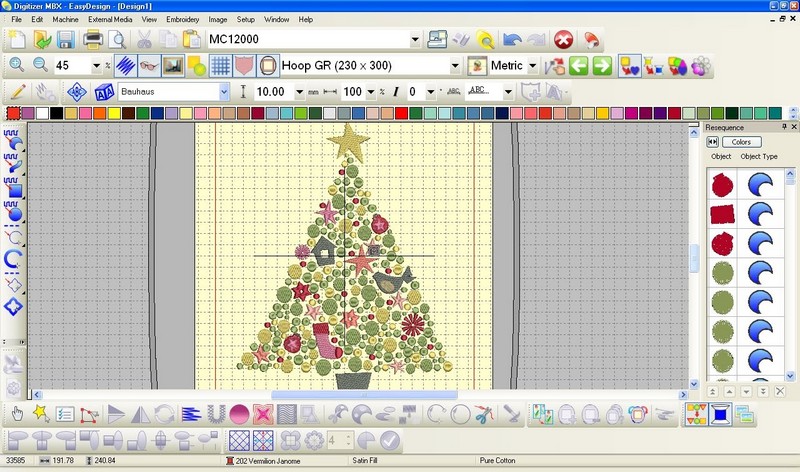Screen dimensions: 800x472
Task: Click the Colors button in Resequence panel
Action: tap(741, 142)
